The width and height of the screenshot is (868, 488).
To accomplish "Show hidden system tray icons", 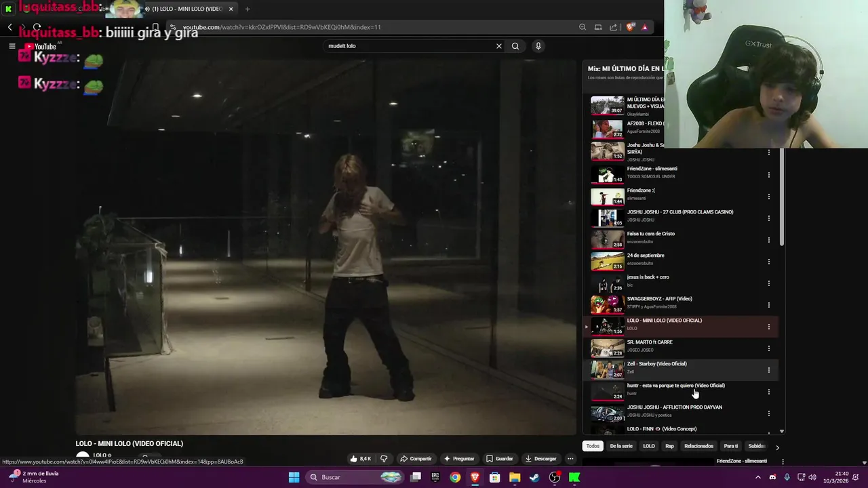I will tap(758, 477).
